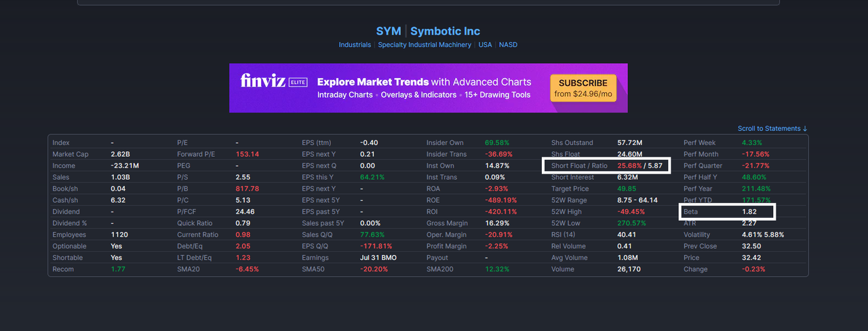Click the Quick Ratio value 0.79
The width and height of the screenshot is (868, 331).
coord(243,223)
